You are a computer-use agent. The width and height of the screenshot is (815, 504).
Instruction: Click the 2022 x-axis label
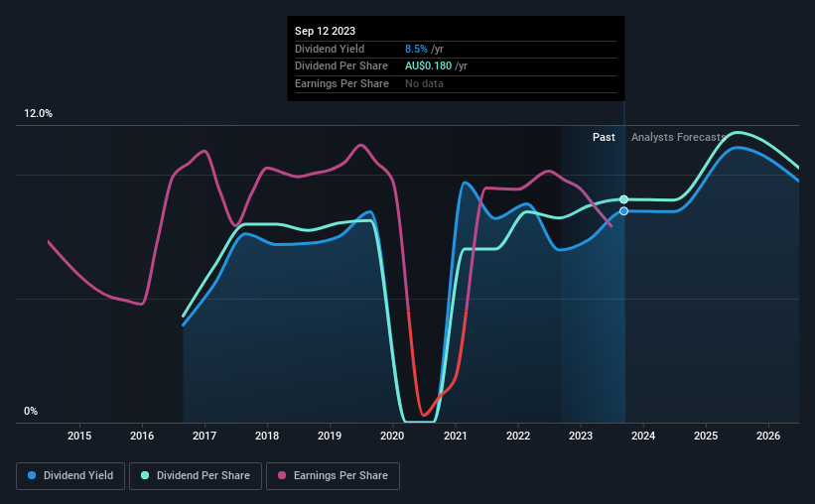(x=518, y=436)
